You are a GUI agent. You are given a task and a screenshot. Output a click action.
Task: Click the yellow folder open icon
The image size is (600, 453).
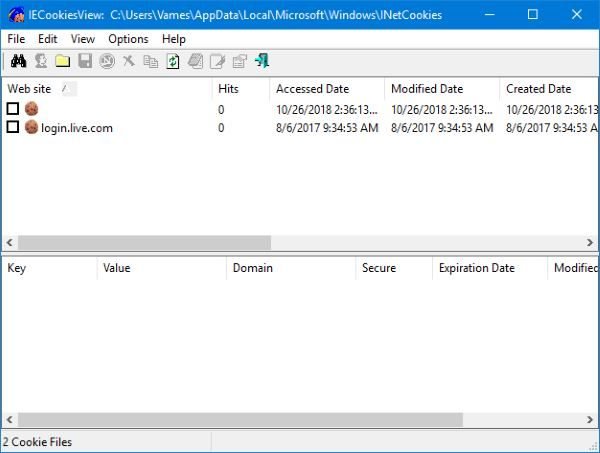click(x=63, y=61)
